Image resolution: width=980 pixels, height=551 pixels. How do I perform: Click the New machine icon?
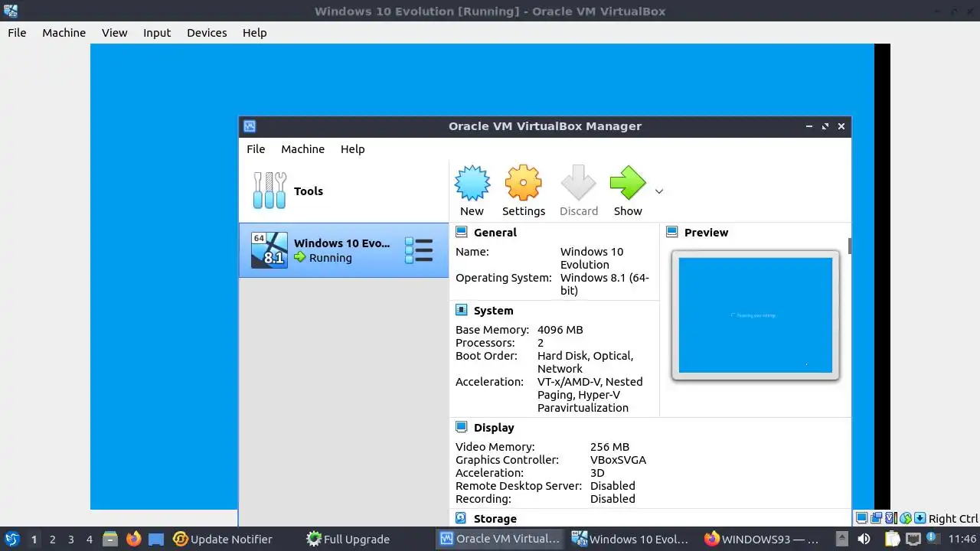(x=472, y=184)
